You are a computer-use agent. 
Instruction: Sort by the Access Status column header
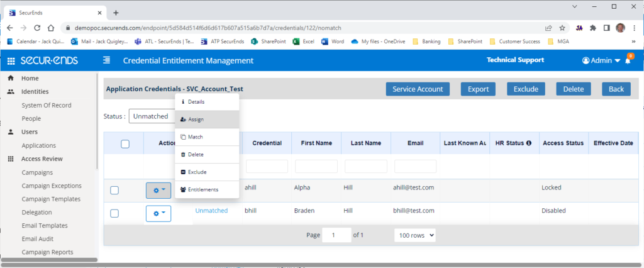tap(563, 143)
